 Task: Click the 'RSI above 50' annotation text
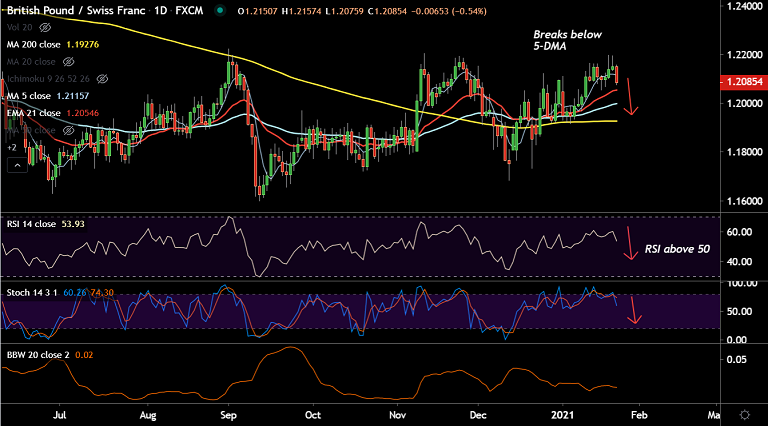point(677,249)
